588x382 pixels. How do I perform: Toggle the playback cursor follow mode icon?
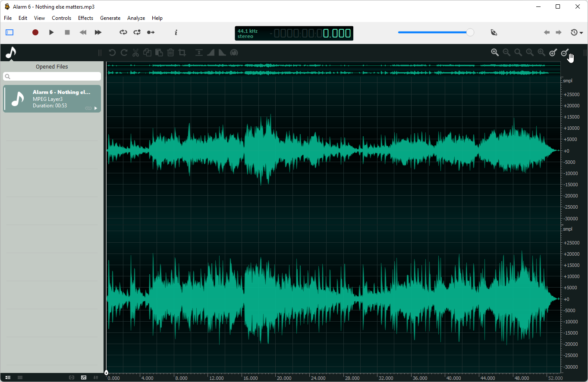[x=151, y=32]
